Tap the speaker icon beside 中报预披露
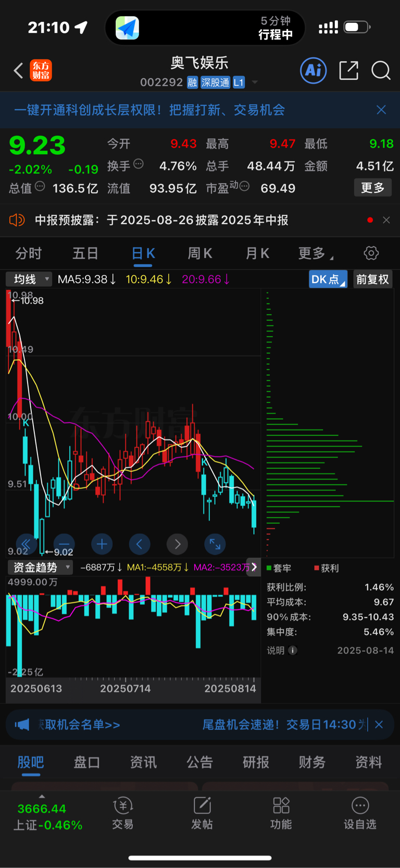The image size is (400, 868). point(17,220)
